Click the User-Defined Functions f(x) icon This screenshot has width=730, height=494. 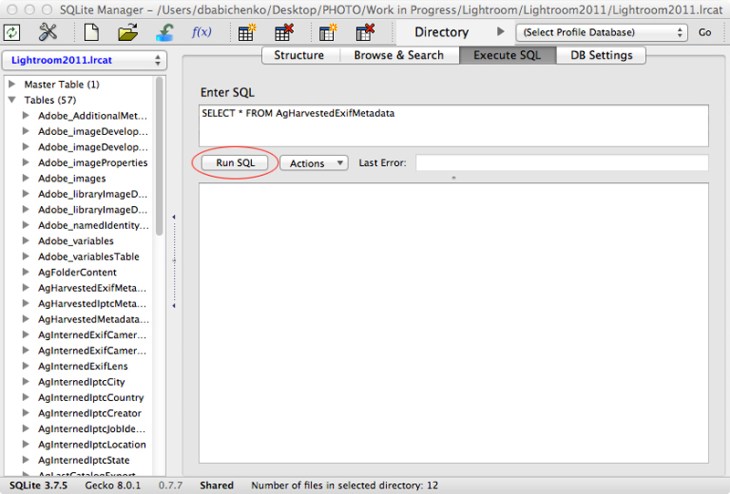pyautogui.click(x=201, y=32)
